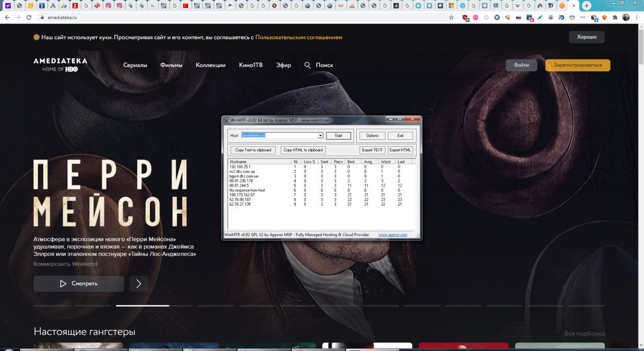Select the bgp-rt.dks.com.ua row
Screen dimensions: 644x351
(x=321, y=176)
